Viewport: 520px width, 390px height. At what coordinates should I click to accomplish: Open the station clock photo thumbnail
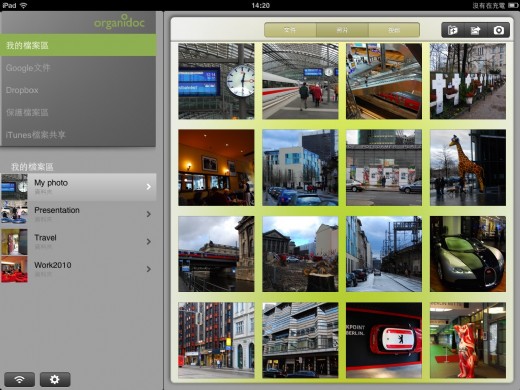pos(216,81)
